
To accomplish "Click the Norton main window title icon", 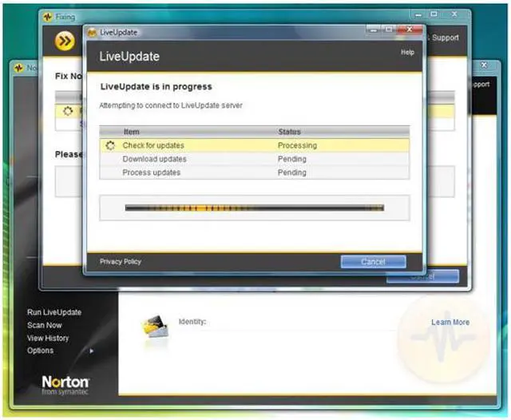I will coord(18,68).
